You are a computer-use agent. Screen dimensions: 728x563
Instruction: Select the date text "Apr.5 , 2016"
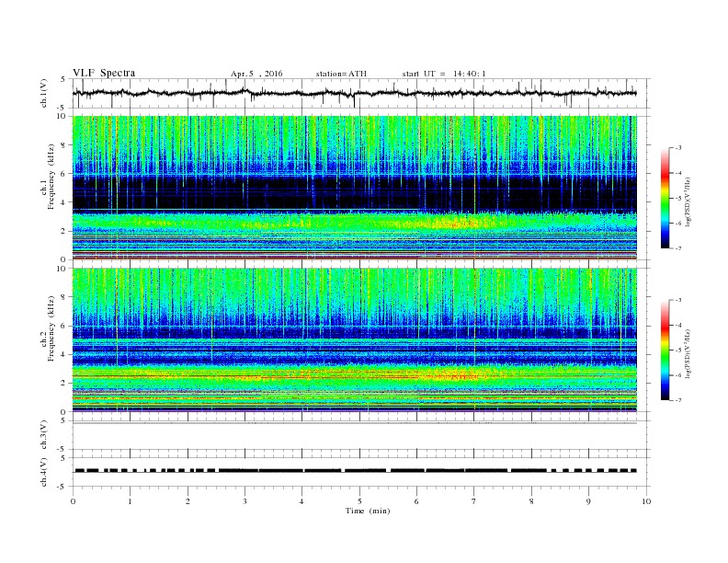[256, 74]
